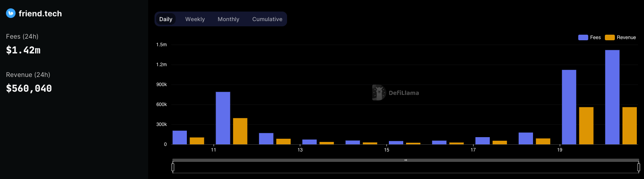Click the 900k y-axis label
Viewport: 644px width, 179px height.
coord(162,85)
